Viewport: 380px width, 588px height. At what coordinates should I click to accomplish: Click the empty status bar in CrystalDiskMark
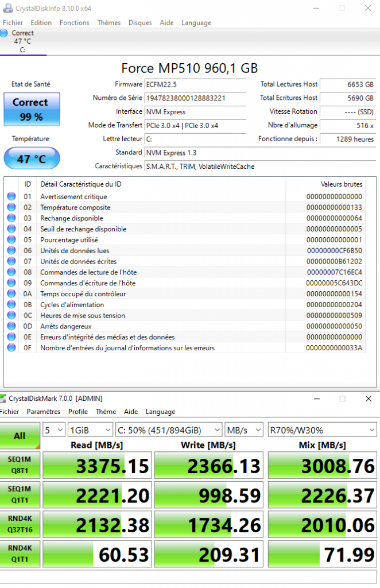coord(188,577)
